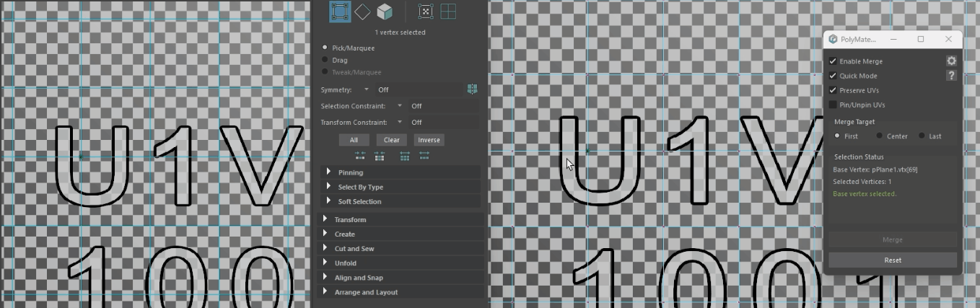980x308 pixels.
Task: Open the PolyMate help question mark
Action: pyautogui.click(x=951, y=76)
